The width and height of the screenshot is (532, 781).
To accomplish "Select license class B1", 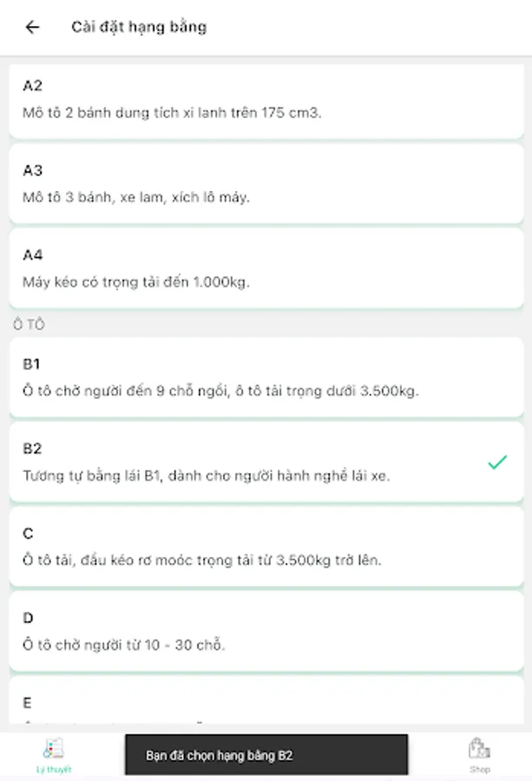I will pyautogui.click(x=266, y=377).
